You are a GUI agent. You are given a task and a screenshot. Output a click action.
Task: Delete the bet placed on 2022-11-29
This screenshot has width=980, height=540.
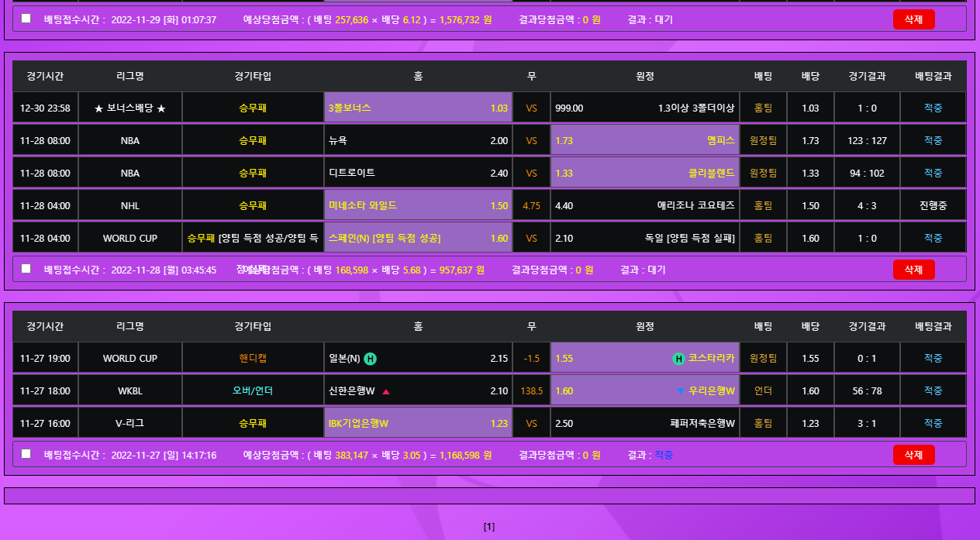coord(913,19)
